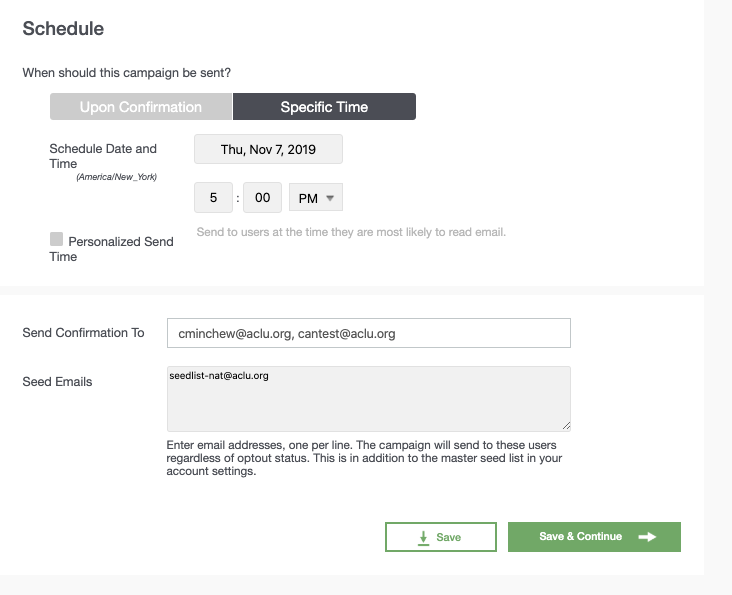Click the Save button
This screenshot has width=732, height=595.
pyautogui.click(x=441, y=537)
